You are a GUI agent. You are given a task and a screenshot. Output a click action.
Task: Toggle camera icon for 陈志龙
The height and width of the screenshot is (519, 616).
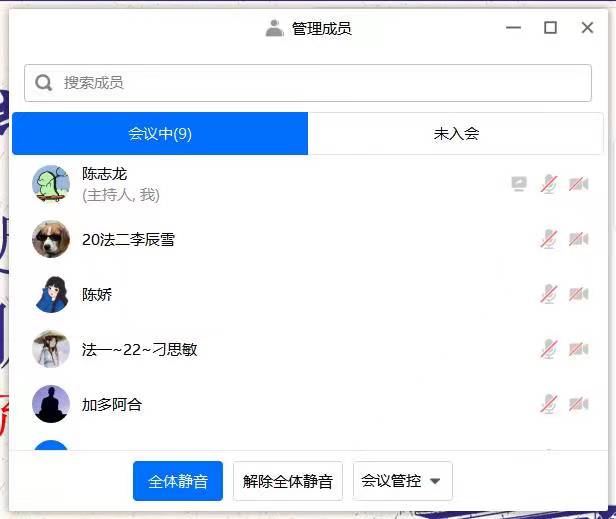tap(579, 184)
